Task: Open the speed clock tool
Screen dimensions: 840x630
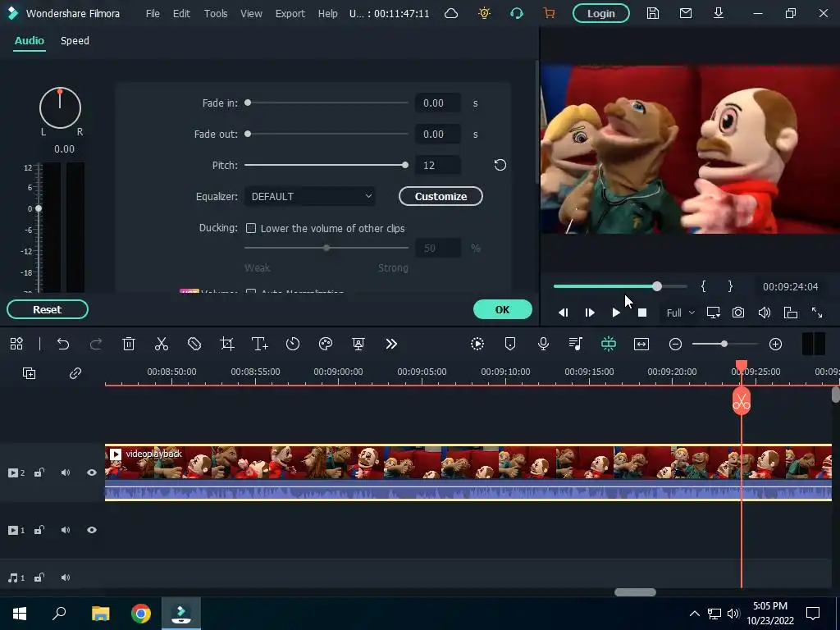Action: pyautogui.click(x=293, y=344)
